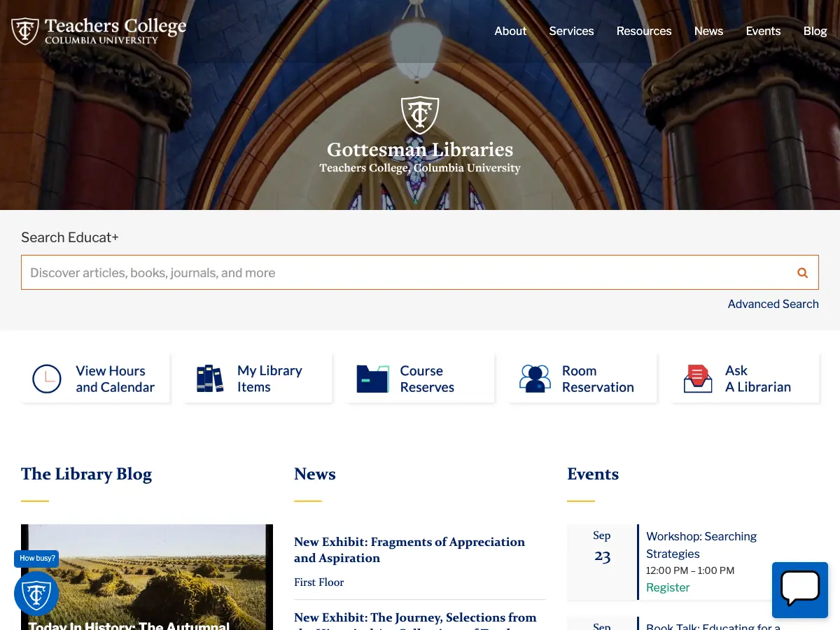This screenshot has height=630, width=840.
Task: Open Ask A Librarian
Action: [745, 379]
